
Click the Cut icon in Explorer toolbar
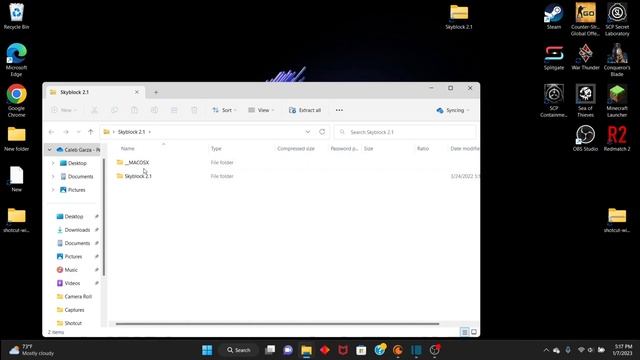[94, 110]
